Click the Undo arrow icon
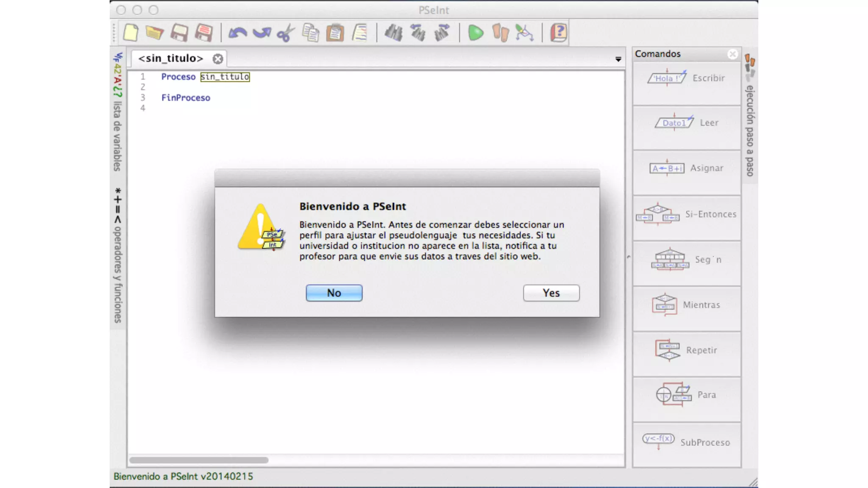 pyautogui.click(x=237, y=33)
